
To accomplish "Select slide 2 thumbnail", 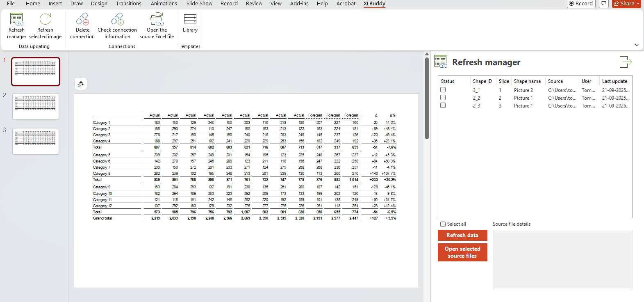I will [x=36, y=107].
